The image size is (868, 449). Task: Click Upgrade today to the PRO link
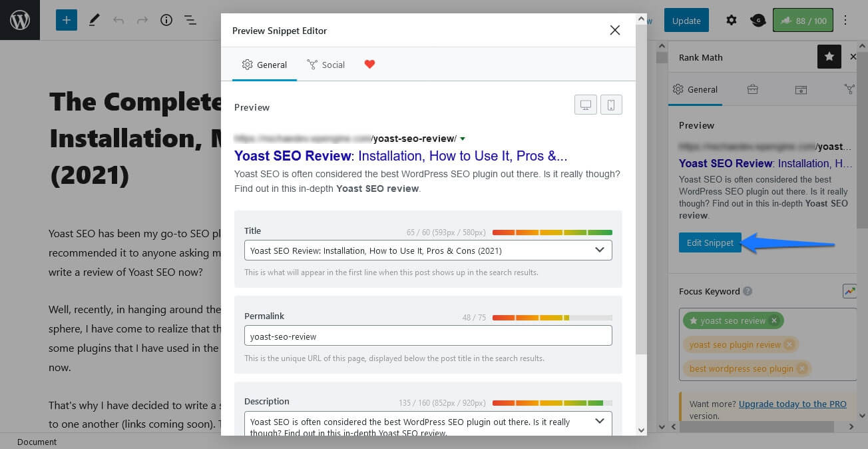792,404
